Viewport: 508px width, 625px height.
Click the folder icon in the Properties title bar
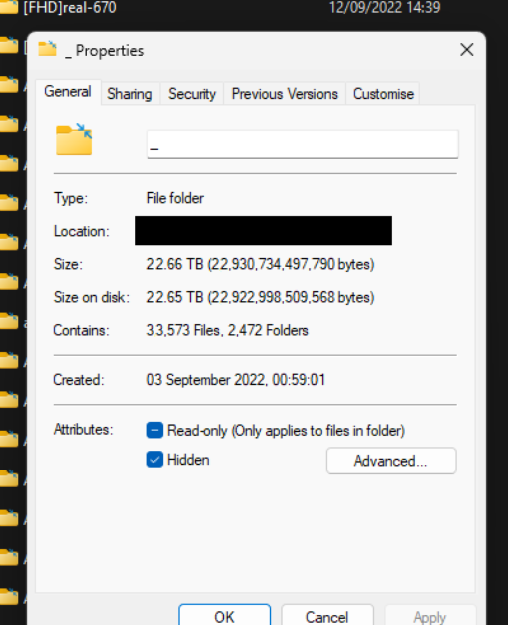pos(47,49)
